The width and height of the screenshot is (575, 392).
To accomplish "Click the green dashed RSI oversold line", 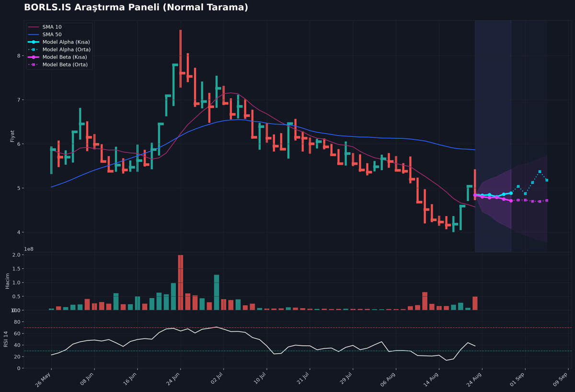I will pos(297,351).
